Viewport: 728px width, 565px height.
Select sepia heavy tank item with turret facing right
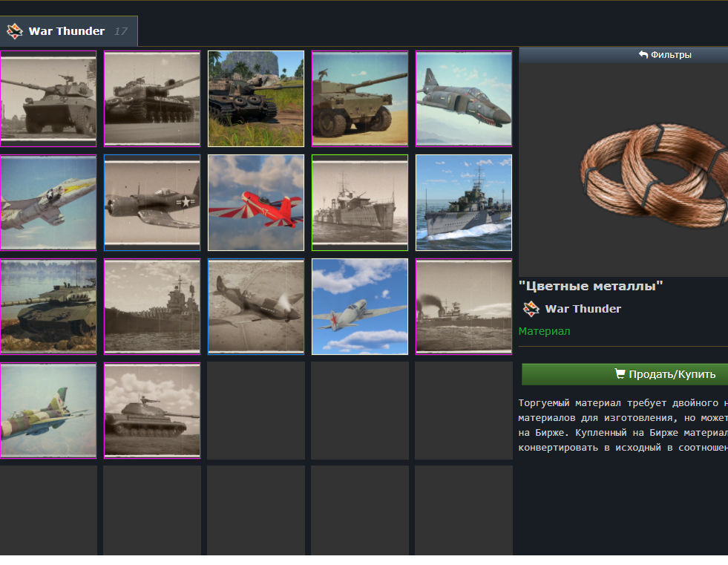coord(152,99)
